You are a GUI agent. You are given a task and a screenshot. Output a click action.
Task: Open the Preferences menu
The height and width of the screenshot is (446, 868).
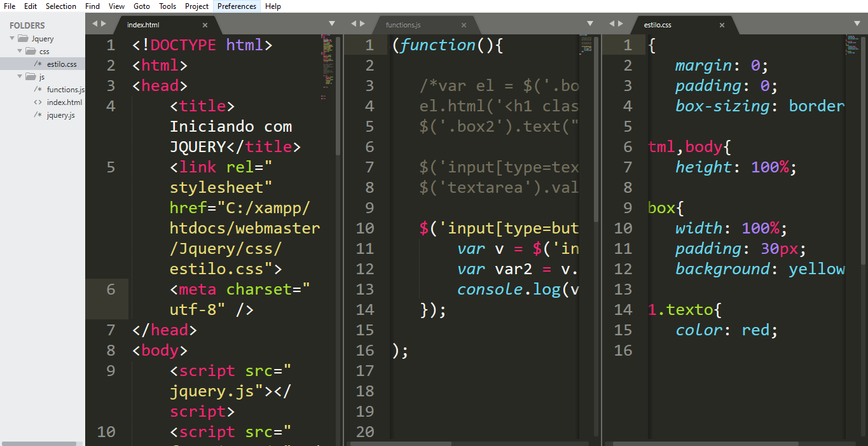(237, 6)
